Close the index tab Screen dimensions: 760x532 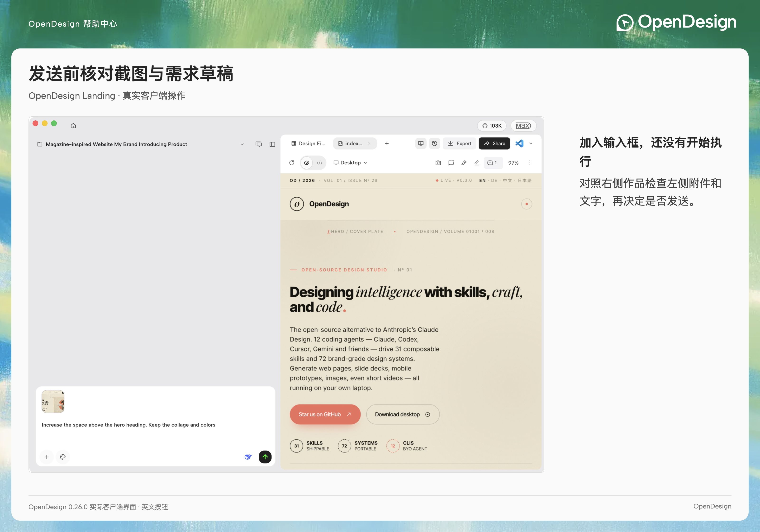tap(369, 143)
